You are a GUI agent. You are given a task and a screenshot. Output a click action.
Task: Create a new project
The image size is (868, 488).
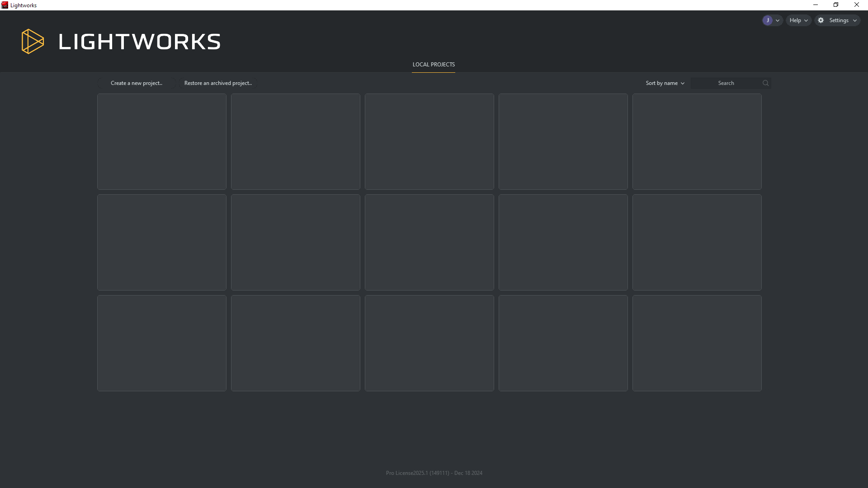[x=137, y=83]
